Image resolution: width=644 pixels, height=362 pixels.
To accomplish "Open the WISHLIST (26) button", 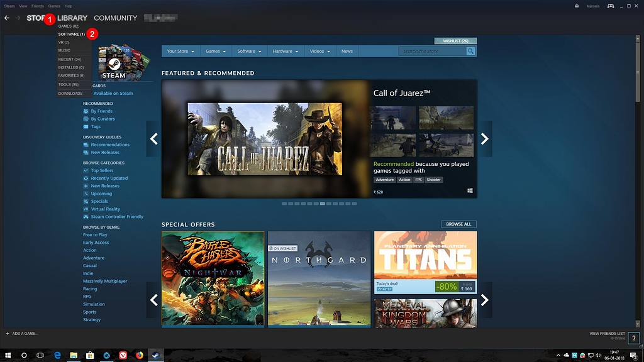I will coord(455,41).
